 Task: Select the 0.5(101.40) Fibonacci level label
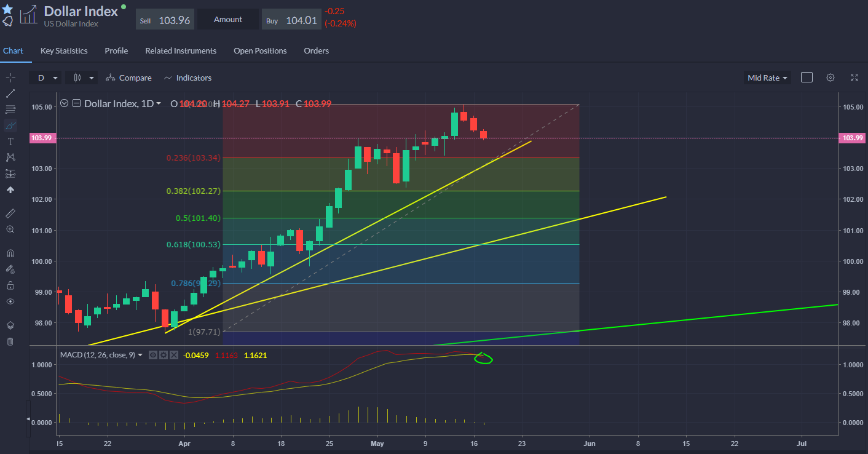(x=198, y=218)
